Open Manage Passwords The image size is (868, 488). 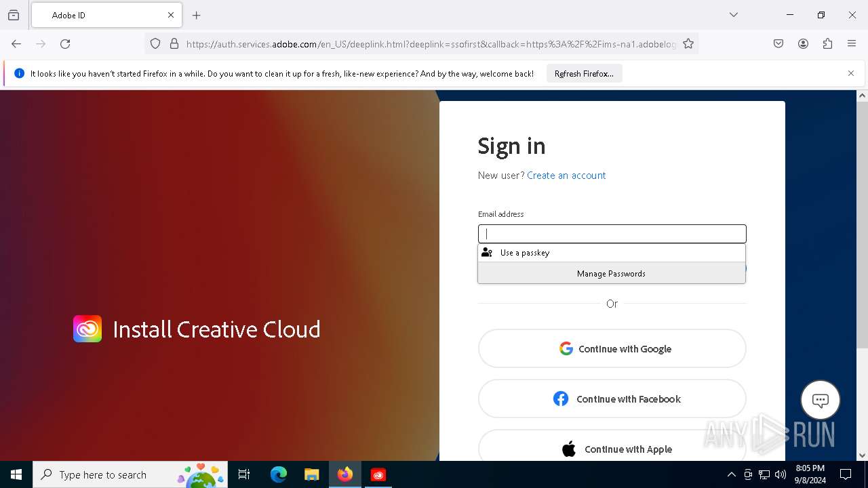pos(612,273)
